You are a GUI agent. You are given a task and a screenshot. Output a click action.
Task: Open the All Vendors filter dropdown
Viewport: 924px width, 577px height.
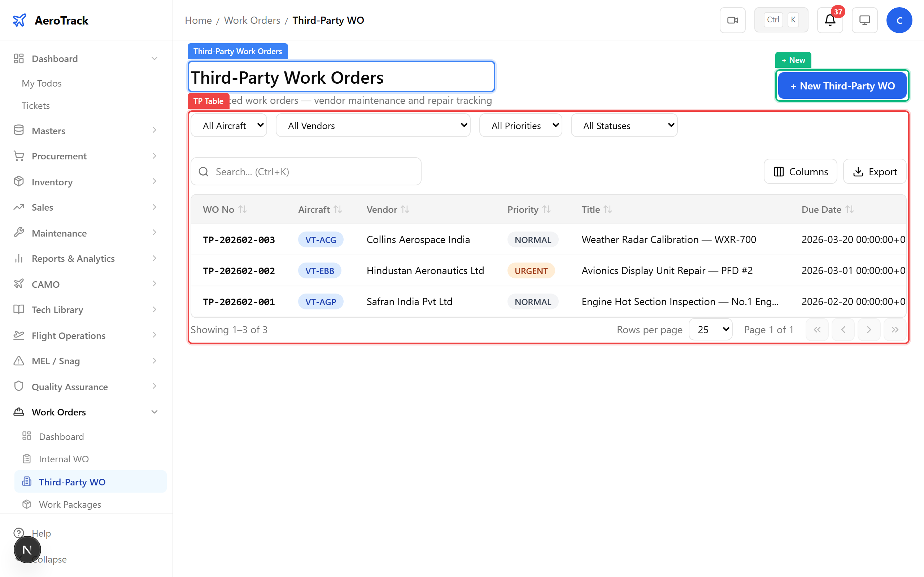click(x=373, y=125)
